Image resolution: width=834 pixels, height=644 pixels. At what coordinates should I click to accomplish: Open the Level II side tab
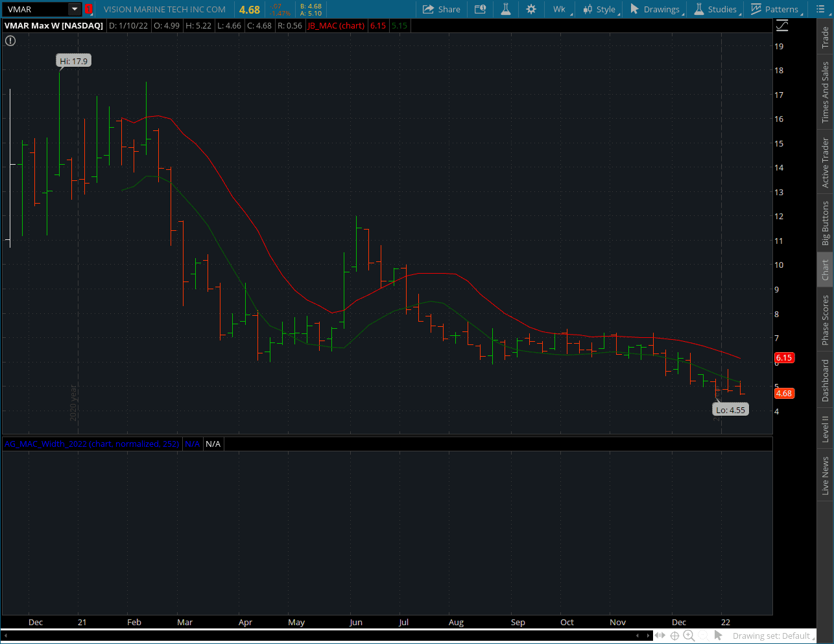[x=825, y=429]
